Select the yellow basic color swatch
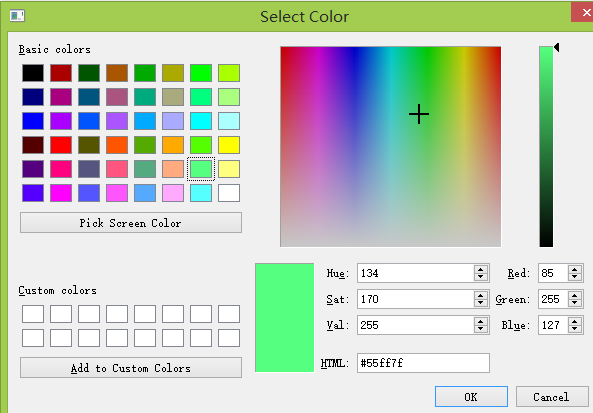The width and height of the screenshot is (593, 413). click(x=229, y=145)
